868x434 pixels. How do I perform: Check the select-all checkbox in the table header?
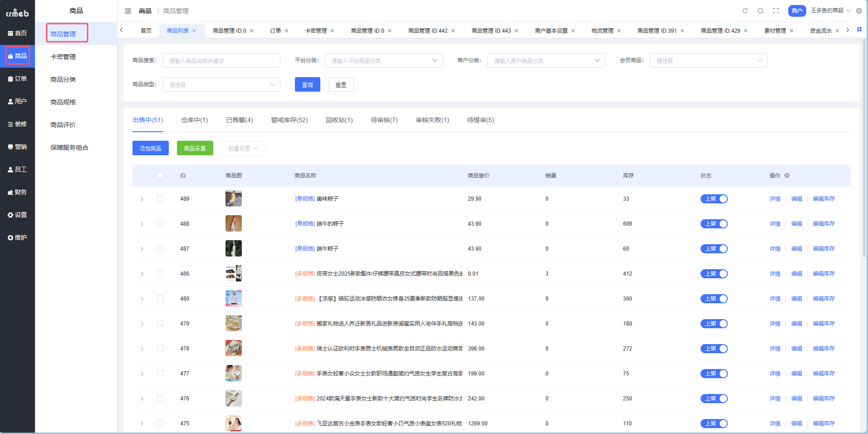[160, 175]
